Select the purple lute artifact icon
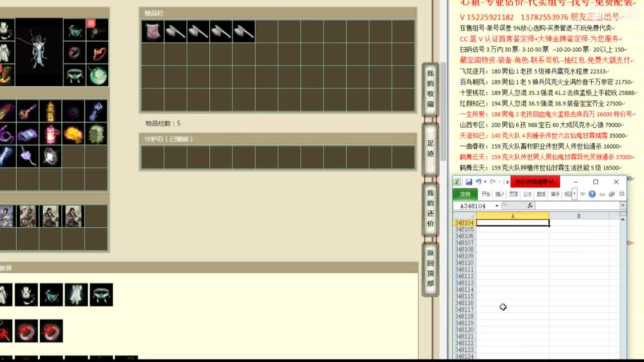 28,111
